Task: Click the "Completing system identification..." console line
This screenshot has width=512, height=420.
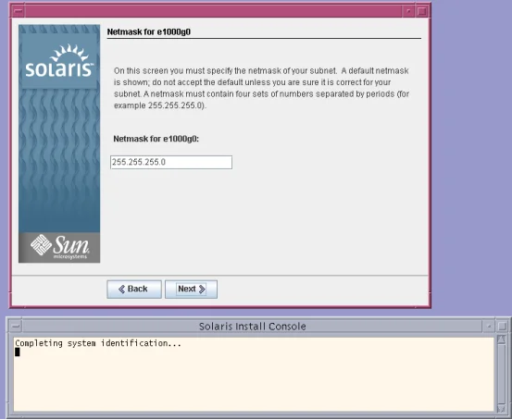Action: 98,343
